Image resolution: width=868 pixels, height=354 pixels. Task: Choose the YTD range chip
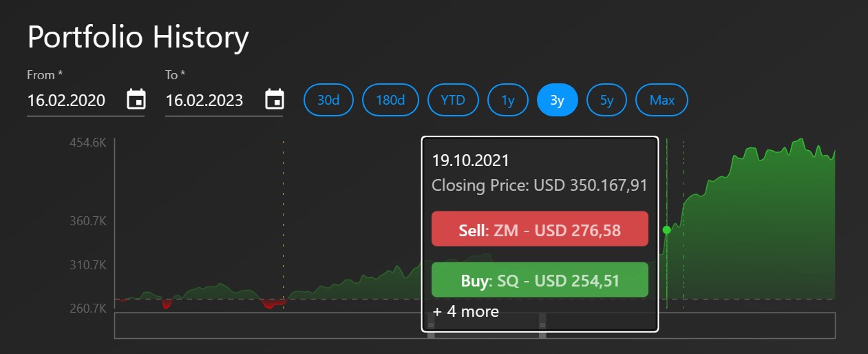453,100
